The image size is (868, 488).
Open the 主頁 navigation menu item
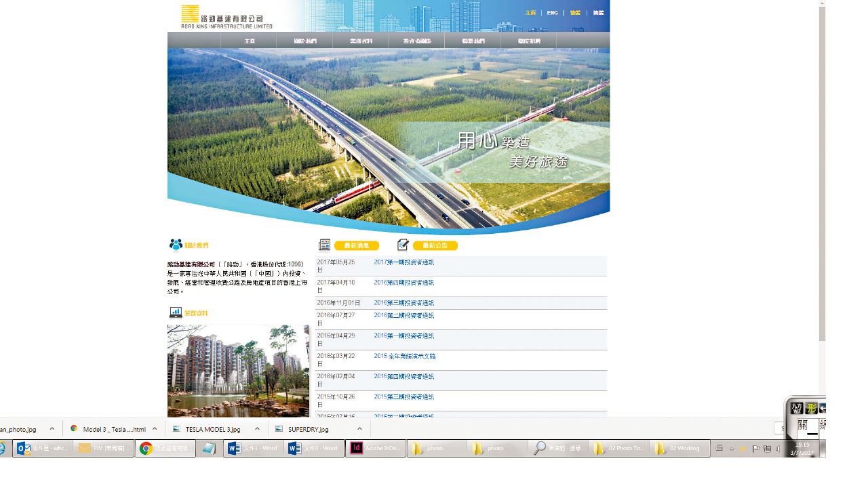pyautogui.click(x=249, y=41)
